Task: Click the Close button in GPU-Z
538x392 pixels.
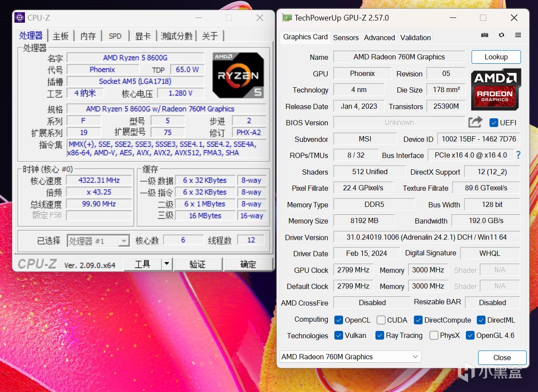Action: (x=502, y=358)
